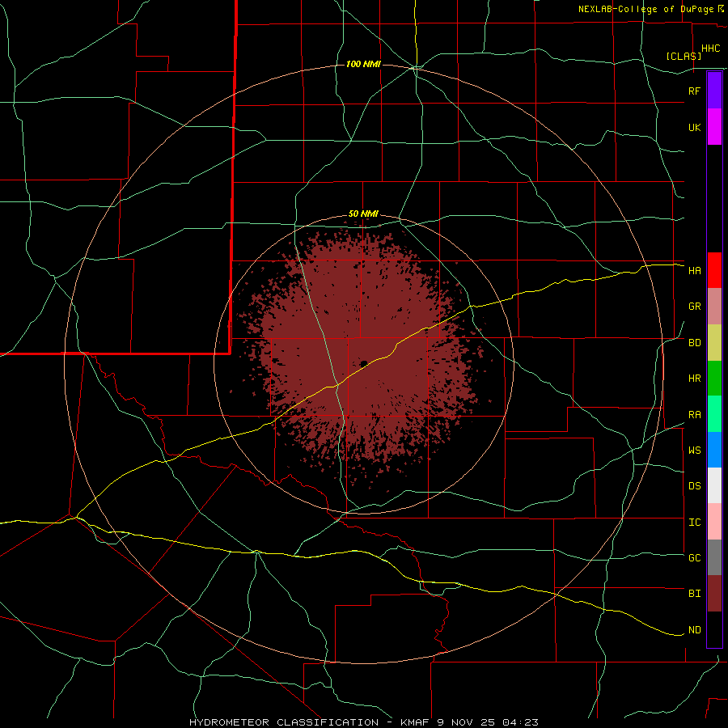Screen dimensions: 728x728
Task: Click the 50 NMI range ring label
Action: [x=363, y=214]
